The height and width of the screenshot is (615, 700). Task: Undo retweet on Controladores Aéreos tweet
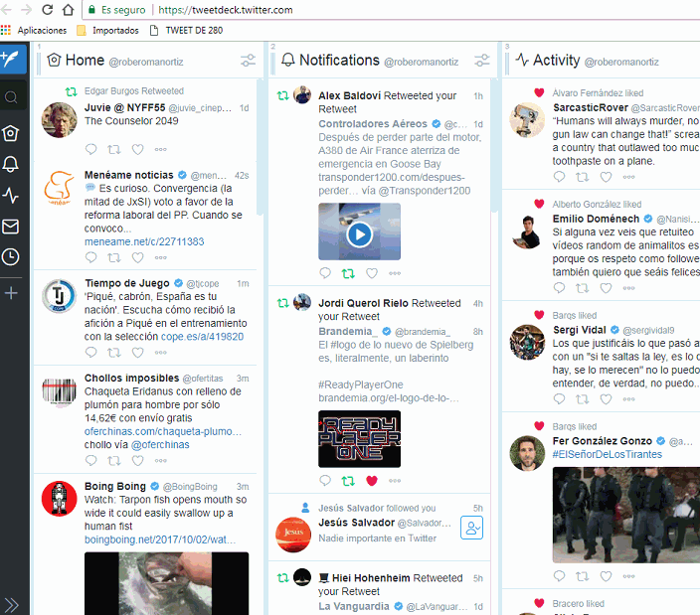pyautogui.click(x=348, y=273)
